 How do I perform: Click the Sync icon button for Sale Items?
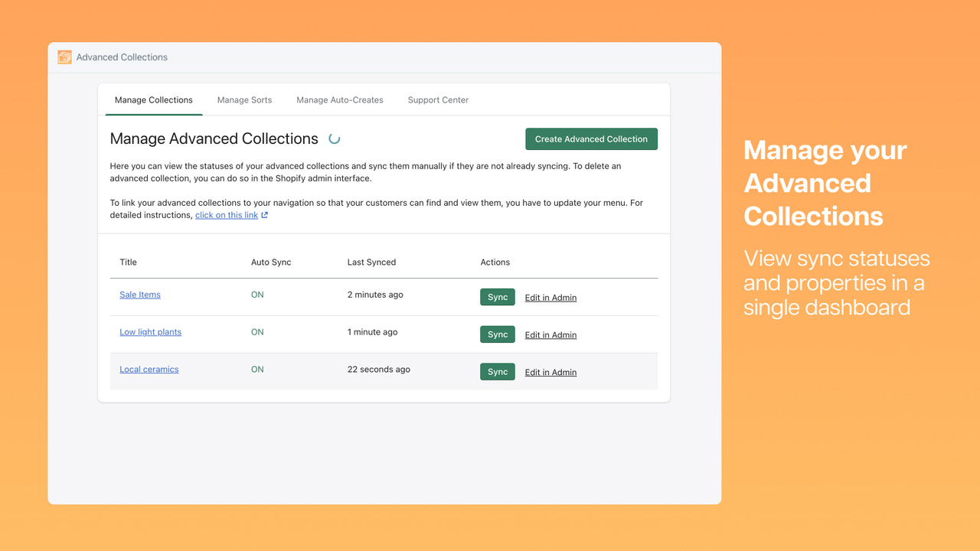(x=498, y=296)
